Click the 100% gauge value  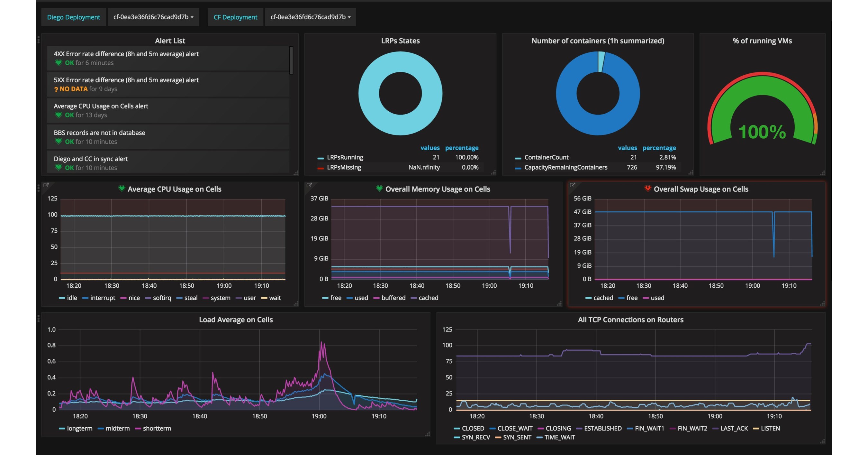[x=762, y=132]
